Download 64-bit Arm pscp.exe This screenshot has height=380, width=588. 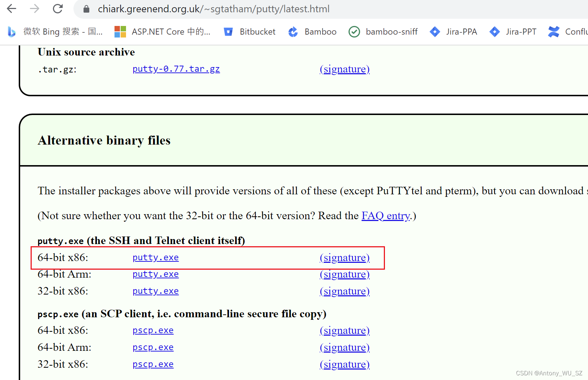point(153,347)
